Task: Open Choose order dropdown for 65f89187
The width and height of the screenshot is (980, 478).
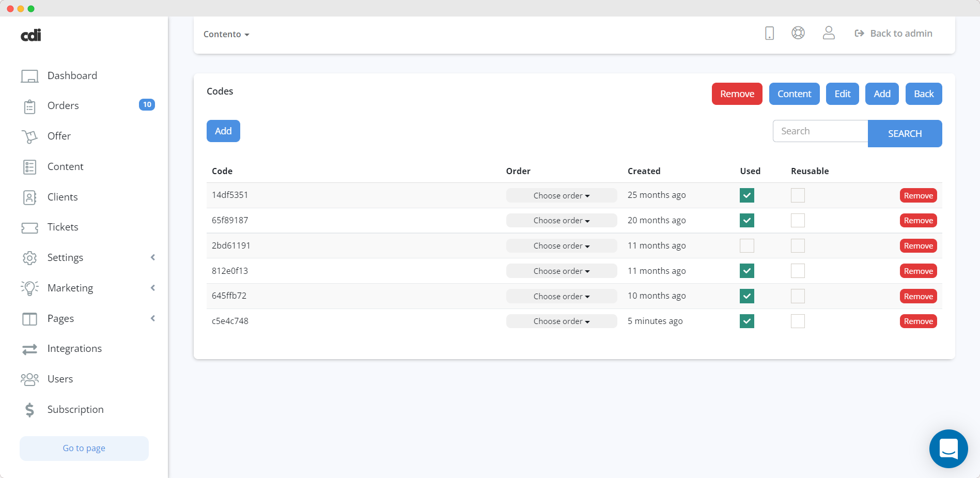Action: click(x=562, y=221)
